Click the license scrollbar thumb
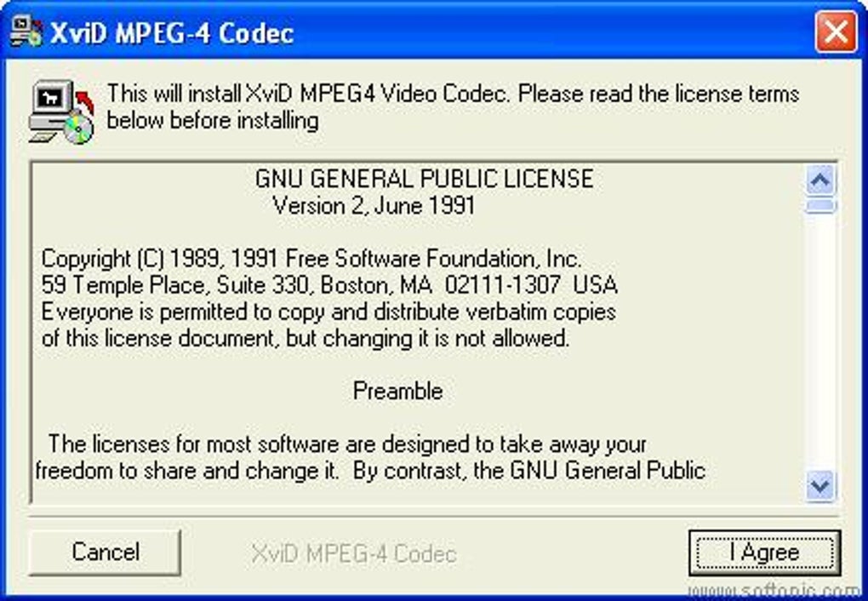Image resolution: width=868 pixels, height=601 pixels. click(x=819, y=206)
